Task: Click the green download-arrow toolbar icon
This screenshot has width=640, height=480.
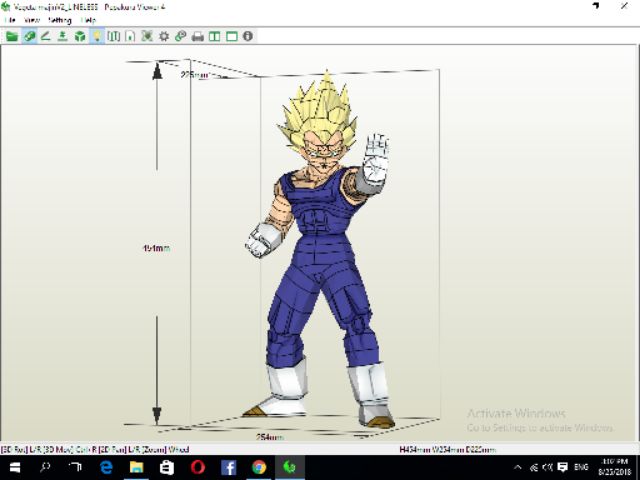Action: 62,36
